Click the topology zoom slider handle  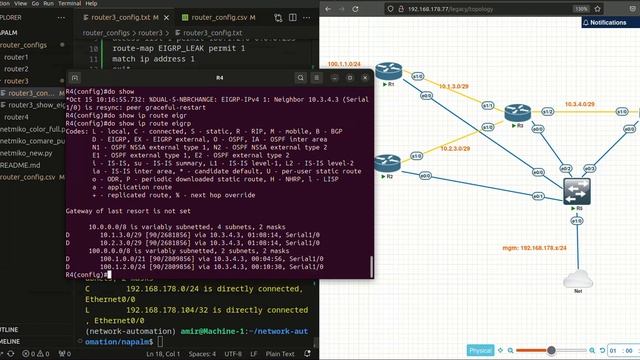point(551,350)
